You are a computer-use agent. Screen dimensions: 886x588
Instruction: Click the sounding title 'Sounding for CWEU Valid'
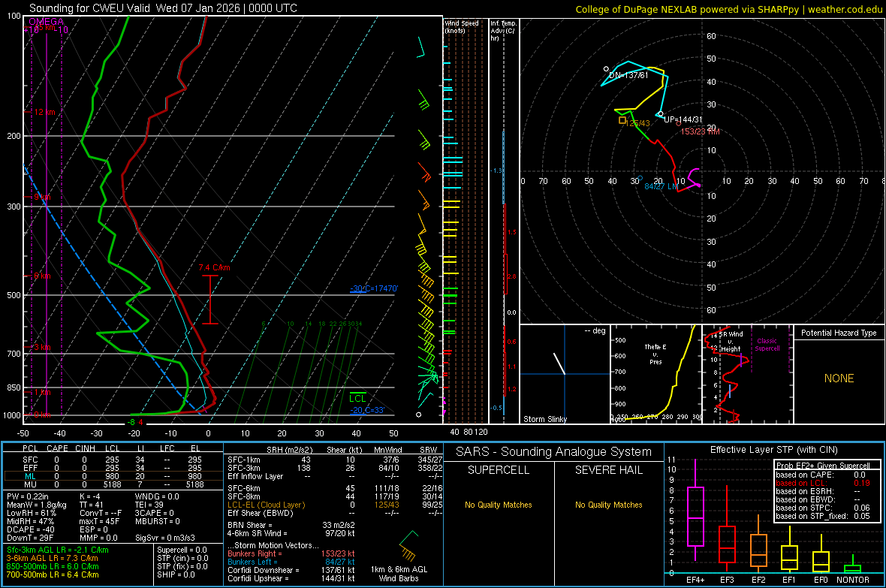90,8
